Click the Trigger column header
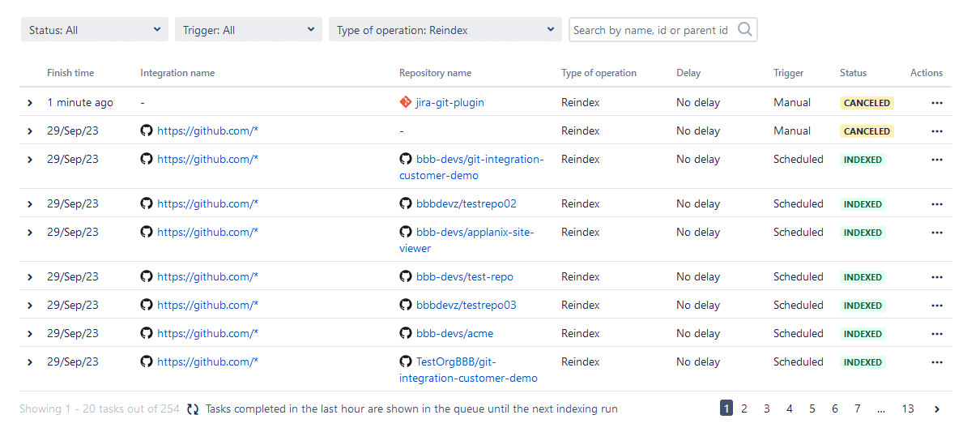Image resolution: width=980 pixels, height=432 pixels. [789, 73]
